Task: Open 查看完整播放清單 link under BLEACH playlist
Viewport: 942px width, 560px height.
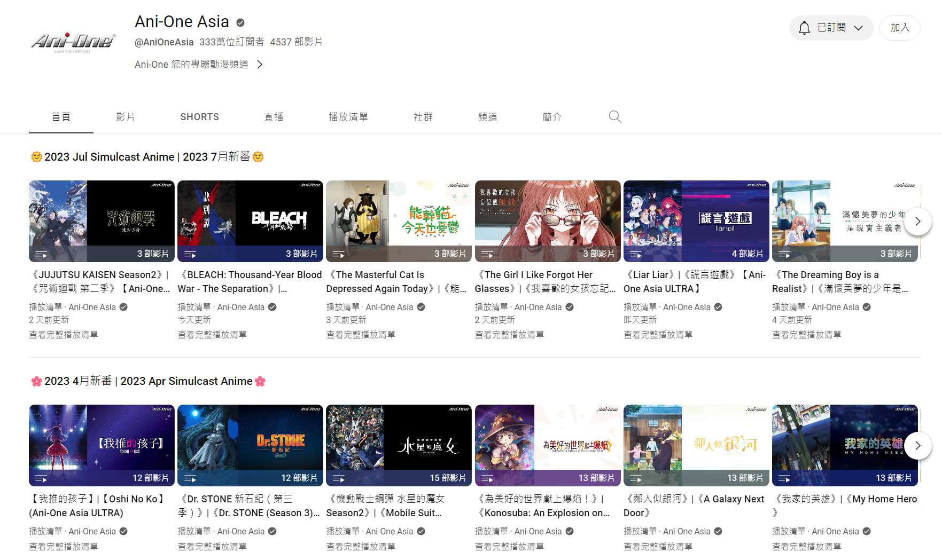Action: [212, 335]
